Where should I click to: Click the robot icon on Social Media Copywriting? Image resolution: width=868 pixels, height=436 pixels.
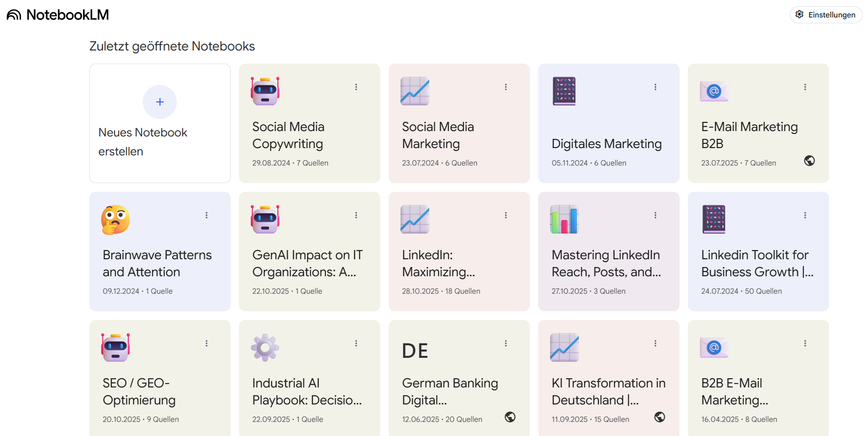point(265,91)
